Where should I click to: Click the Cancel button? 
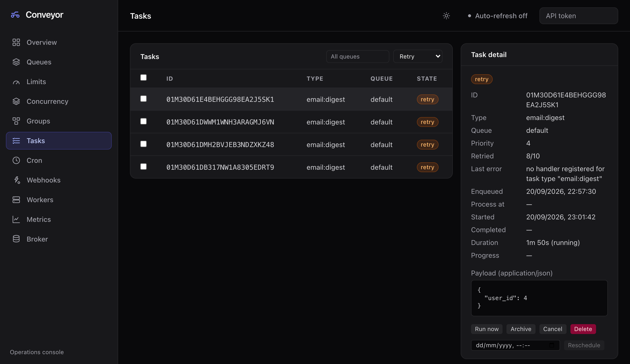(552, 329)
